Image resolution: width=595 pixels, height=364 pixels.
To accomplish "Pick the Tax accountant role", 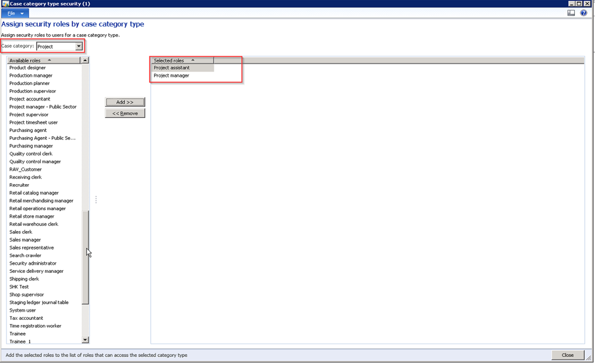I will (26, 318).
